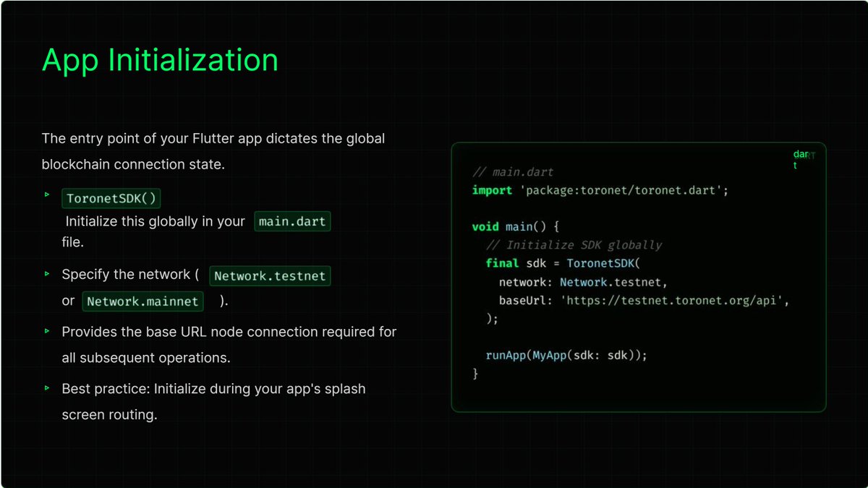Click the bullet "Provides the base URL node connection"
Screen dimensions: 868x488
229,332
